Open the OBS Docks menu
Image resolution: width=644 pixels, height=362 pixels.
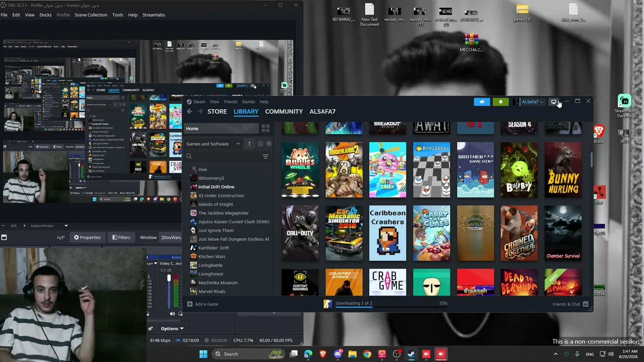point(45,15)
